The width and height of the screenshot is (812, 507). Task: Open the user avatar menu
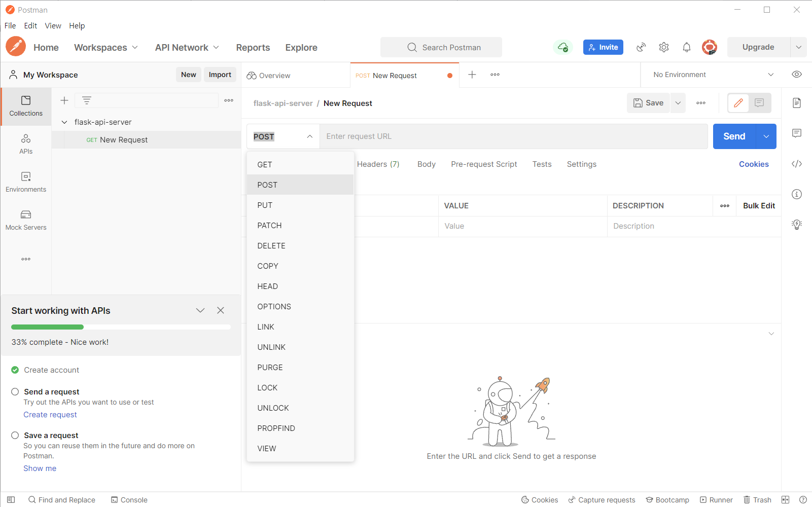(710, 47)
